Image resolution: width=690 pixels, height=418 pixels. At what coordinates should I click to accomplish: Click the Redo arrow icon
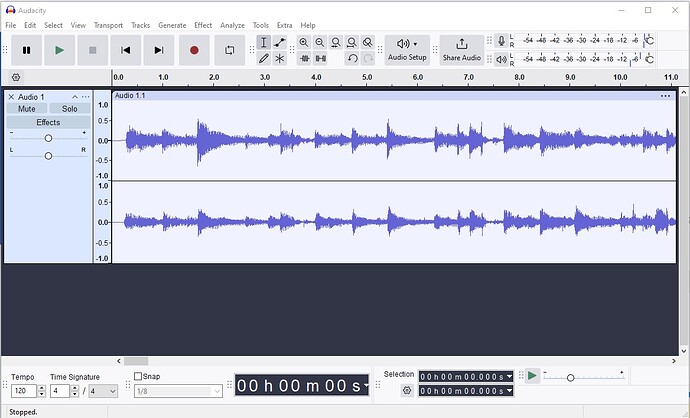click(368, 58)
